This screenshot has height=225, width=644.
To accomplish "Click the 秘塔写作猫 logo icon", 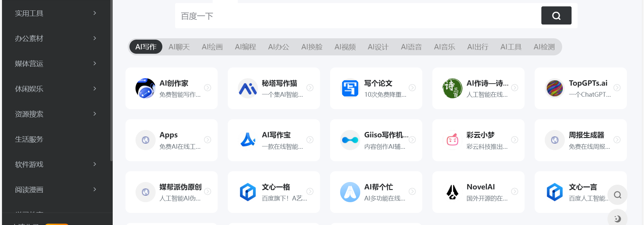I will 248,88.
